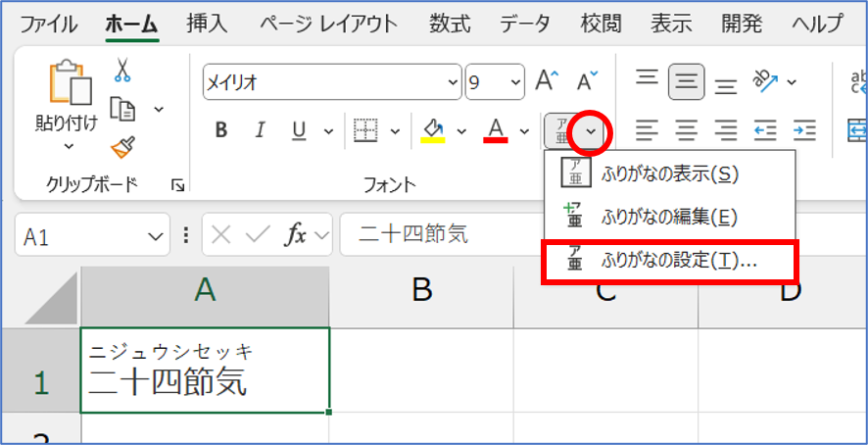The image size is (868, 445).
Task: Align text to bottom of cell
Action: (x=726, y=87)
